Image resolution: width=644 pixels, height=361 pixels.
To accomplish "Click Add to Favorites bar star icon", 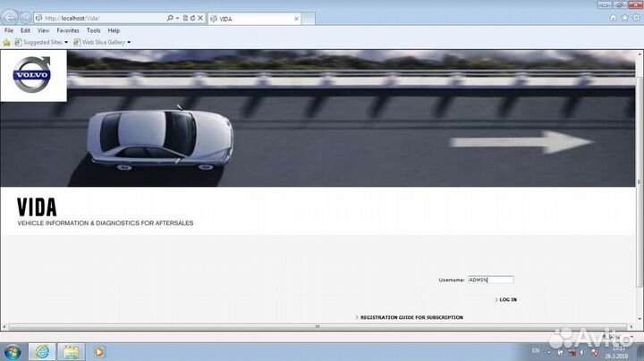I will coord(6,42).
